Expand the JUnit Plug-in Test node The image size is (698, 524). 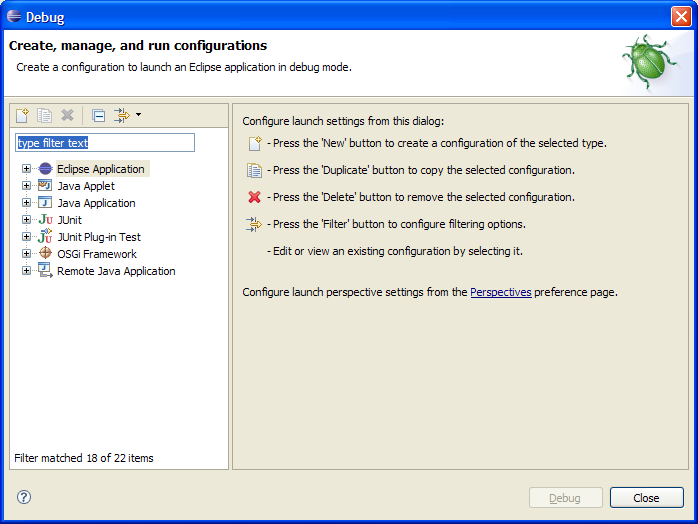26,236
